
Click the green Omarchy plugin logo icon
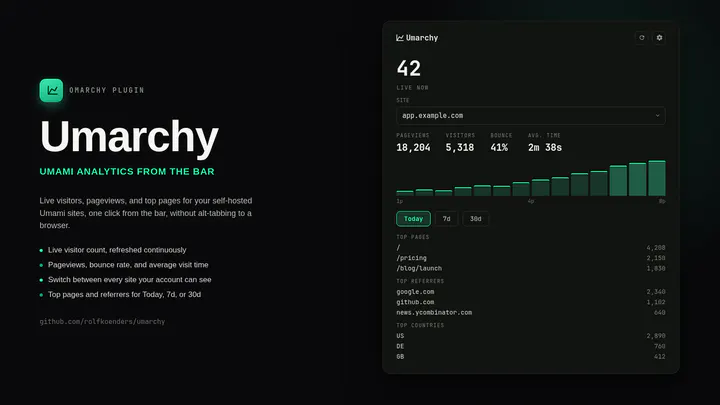pyautogui.click(x=51, y=90)
